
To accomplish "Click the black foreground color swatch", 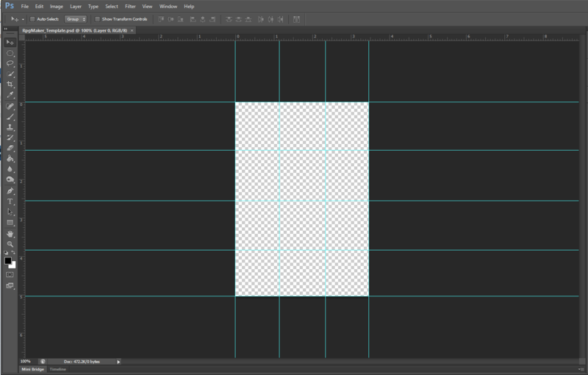I will 8,260.
